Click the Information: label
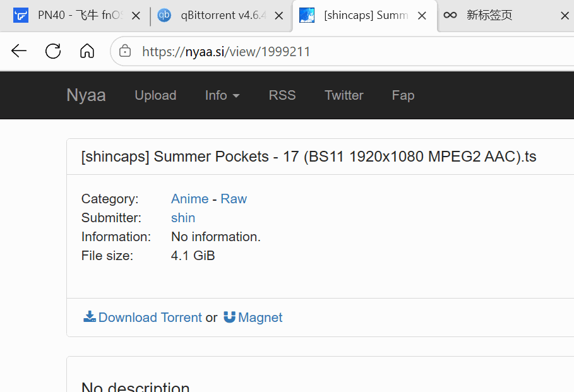This screenshot has width=574, height=392. coord(116,237)
